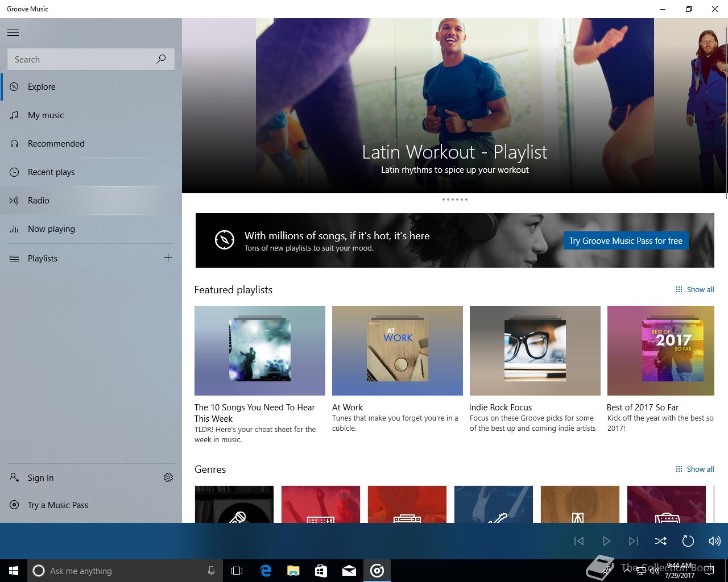Create a new playlist with plus icon
Image resolution: width=728 pixels, height=582 pixels.
coord(168,258)
